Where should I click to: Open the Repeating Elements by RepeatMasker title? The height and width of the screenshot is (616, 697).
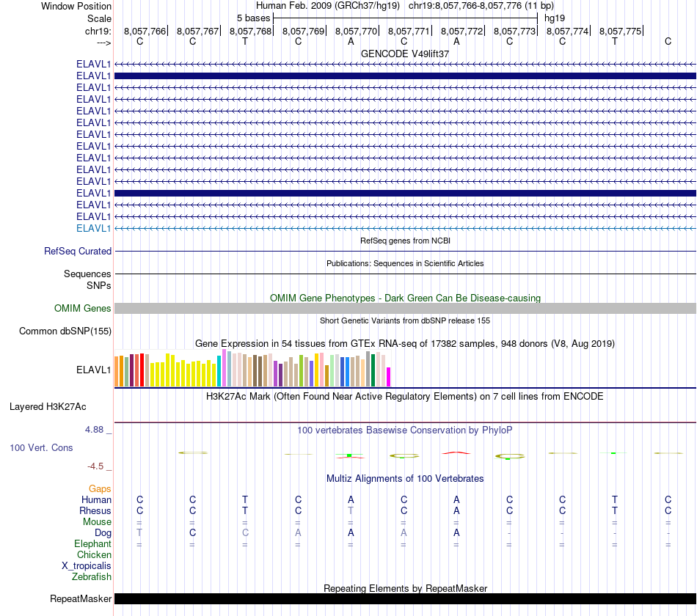(x=405, y=588)
